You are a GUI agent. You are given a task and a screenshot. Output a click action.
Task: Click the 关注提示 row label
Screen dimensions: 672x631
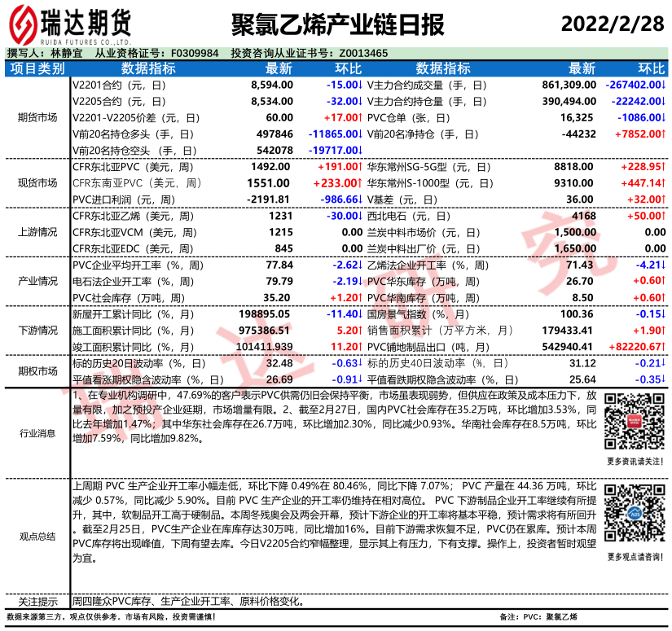click(x=37, y=603)
